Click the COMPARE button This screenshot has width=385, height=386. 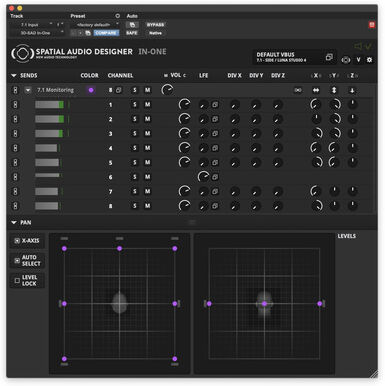[x=106, y=33]
